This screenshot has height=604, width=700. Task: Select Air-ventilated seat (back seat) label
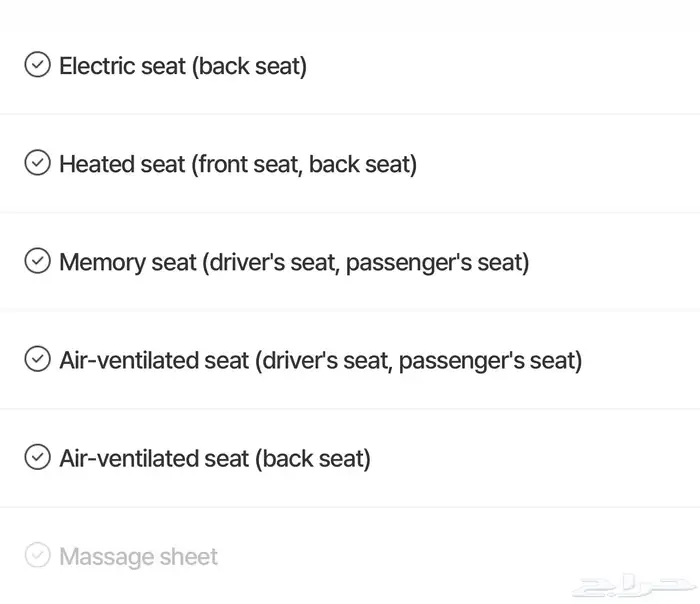pyautogui.click(x=215, y=459)
